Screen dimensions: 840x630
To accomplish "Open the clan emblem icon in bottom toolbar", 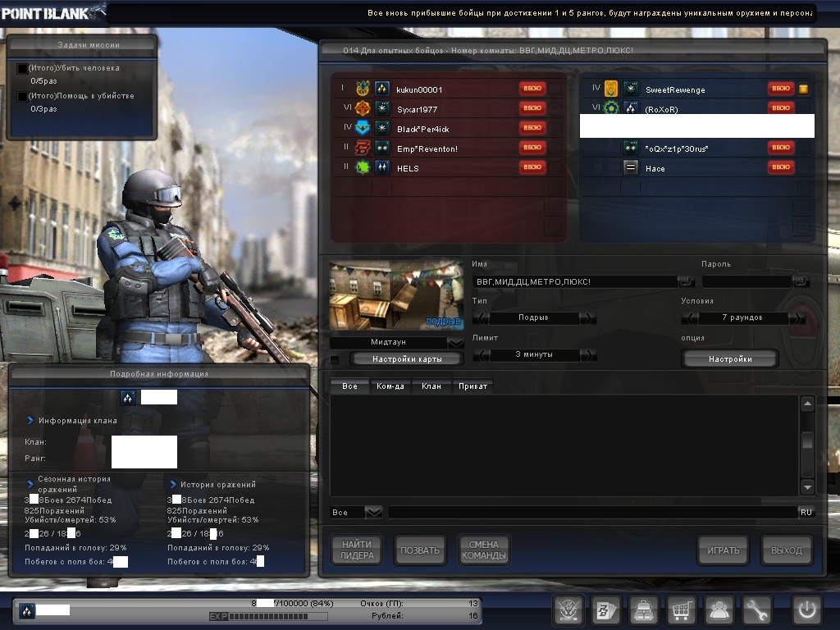I will coord(568,610).
